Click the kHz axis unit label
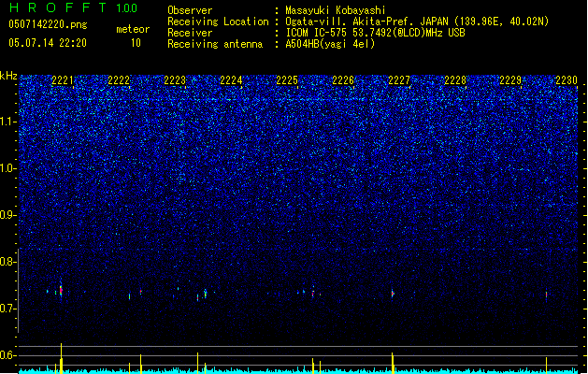Viewport: 588px width, 374px height. tap(8, 76)
